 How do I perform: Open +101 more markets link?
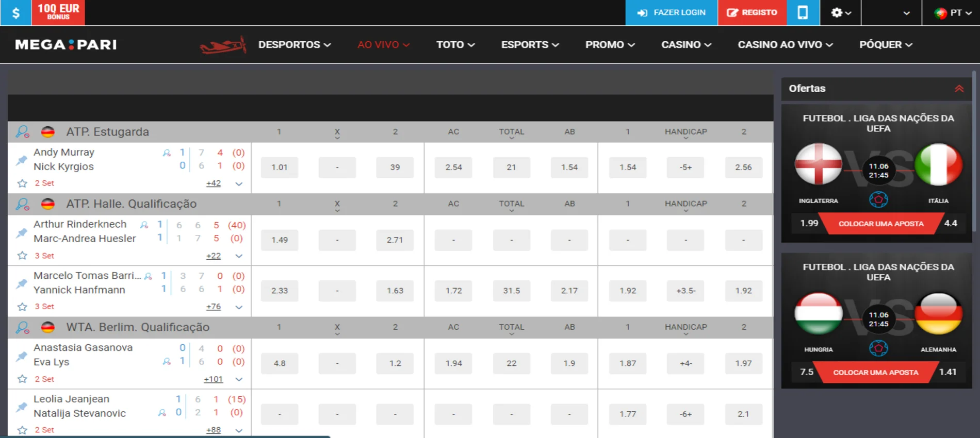(213, 379)
